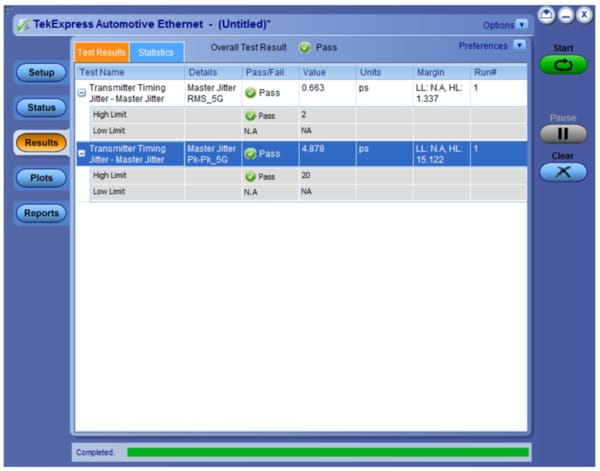Click the keep-on-top window icon
This screenshot has height=471, width=600.
tap(546, 16)
